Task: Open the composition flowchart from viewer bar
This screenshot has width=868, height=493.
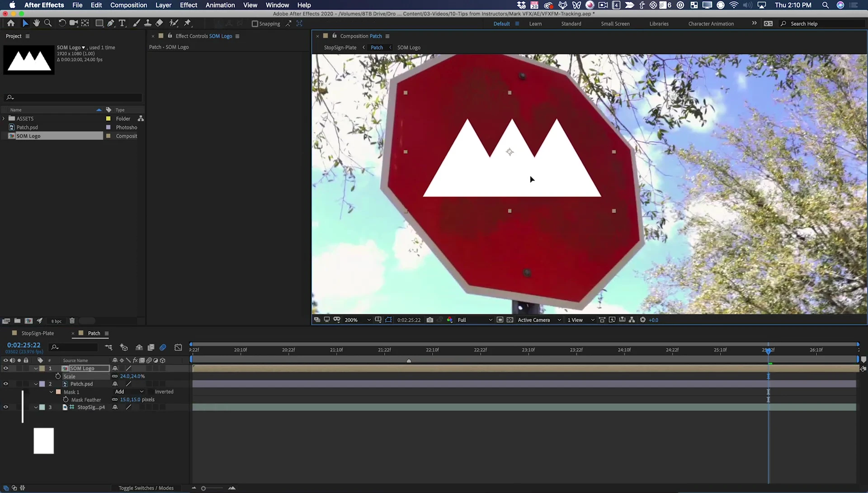Action: pos(632,320)
